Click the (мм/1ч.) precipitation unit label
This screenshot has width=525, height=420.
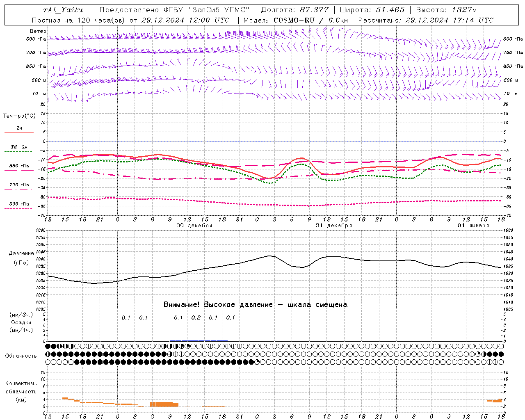[21, 330]
